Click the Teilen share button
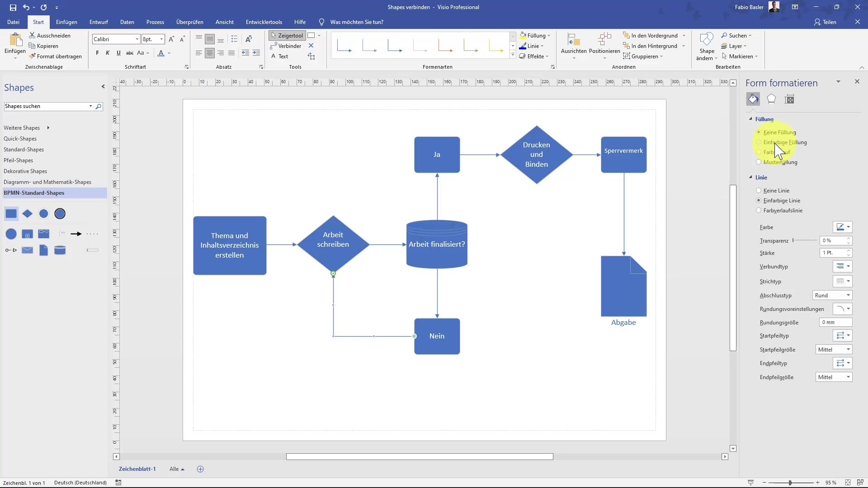The height and width of the screenshot is (488, 868). click(825, 22)
